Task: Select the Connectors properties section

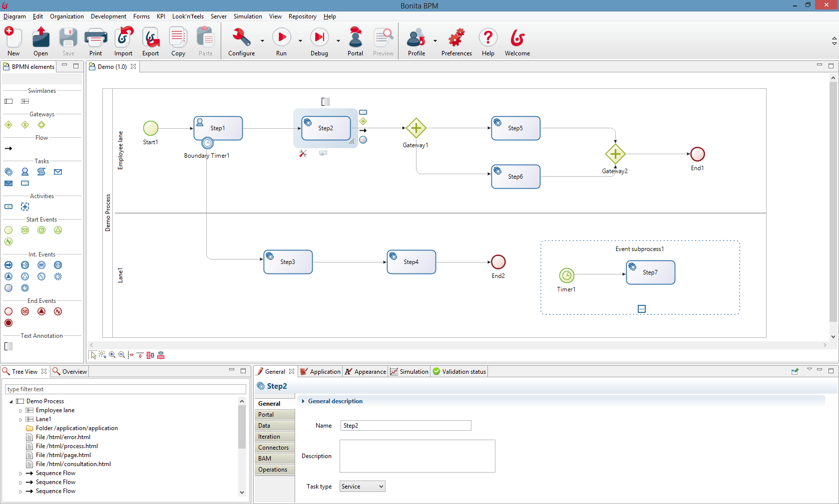Action: tap(275, 448)
